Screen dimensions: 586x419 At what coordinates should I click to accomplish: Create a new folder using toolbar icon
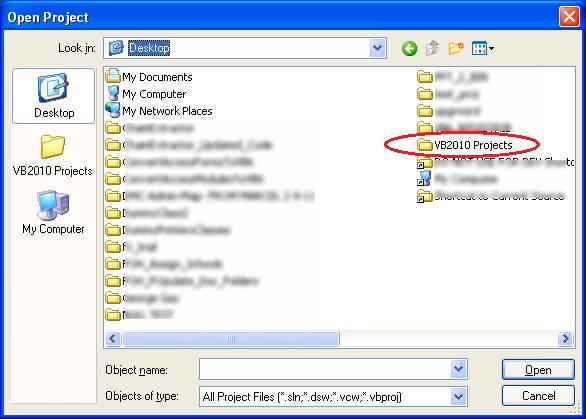(x=456, y=48)
